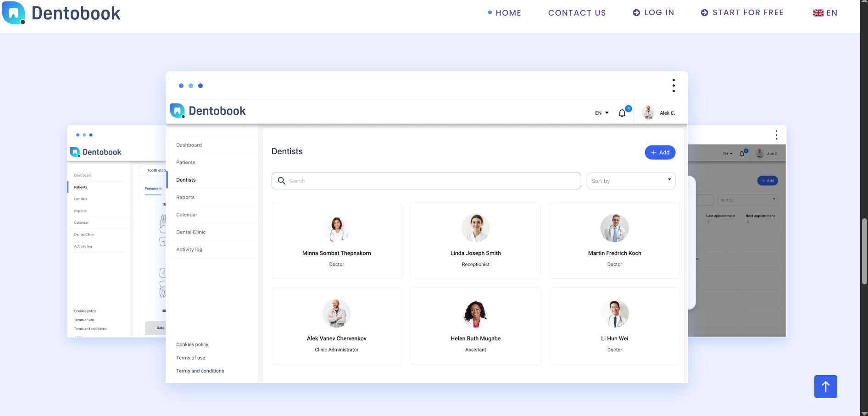The image size is (868, 416).
Task: Open Helen Ruth Mugabe's photo
Action: pos(476,314)
